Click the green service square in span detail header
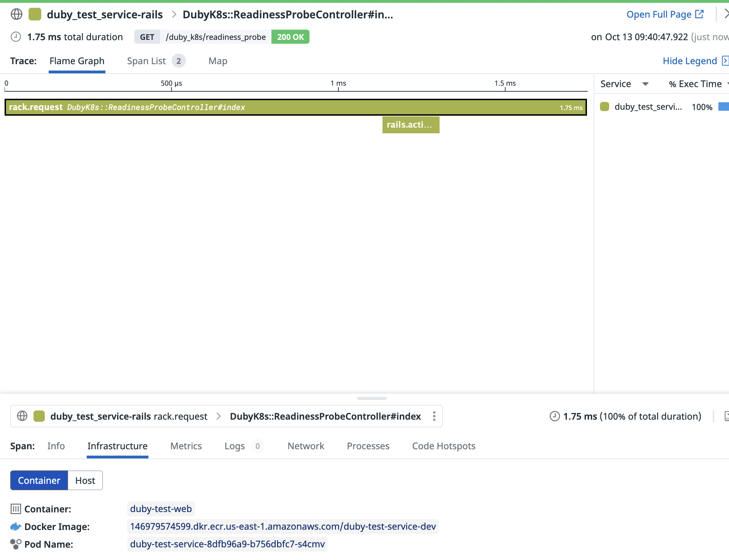This screenshot has height=560, width=729. (39, 416)
